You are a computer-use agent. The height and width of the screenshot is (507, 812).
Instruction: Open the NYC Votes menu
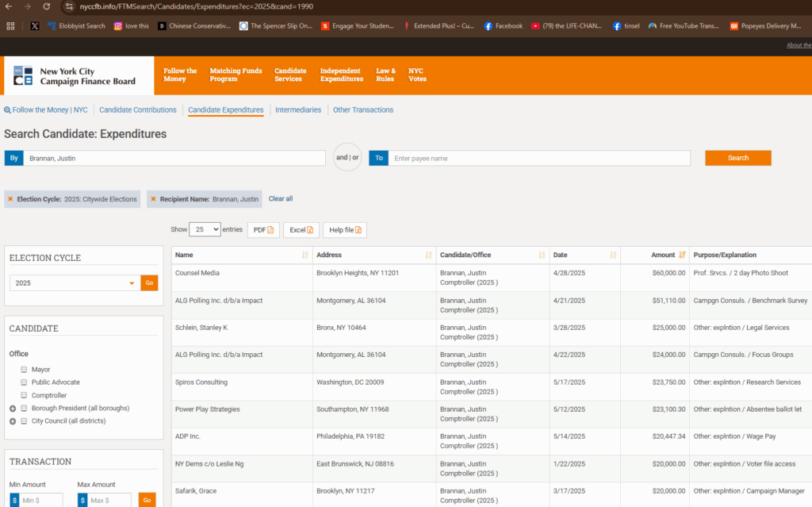pos(417,75)
